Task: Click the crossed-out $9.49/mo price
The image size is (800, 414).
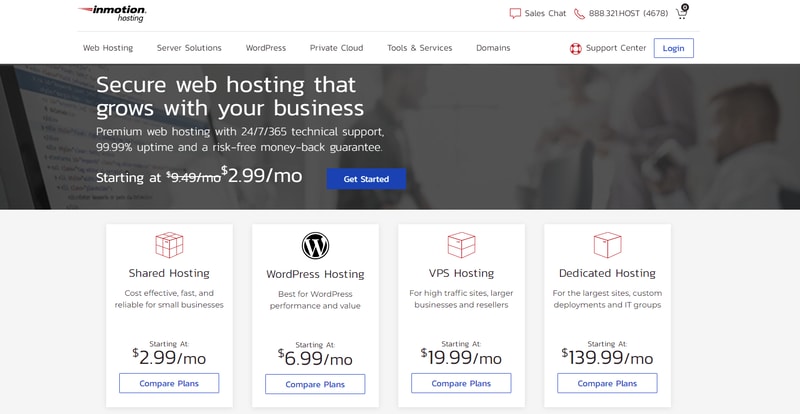Action: 194,177
